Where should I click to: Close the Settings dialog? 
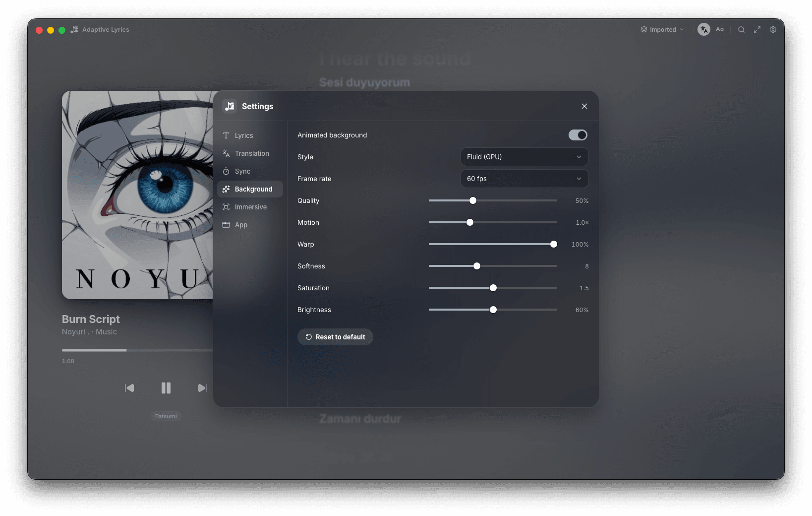584,106
